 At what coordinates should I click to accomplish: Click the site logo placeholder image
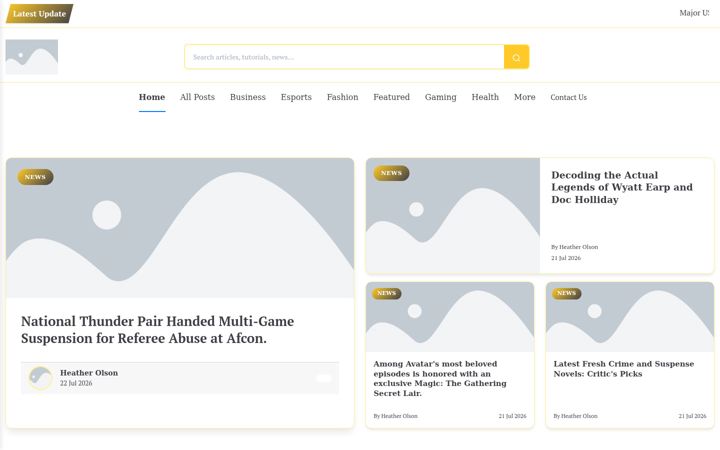point(32,57)
